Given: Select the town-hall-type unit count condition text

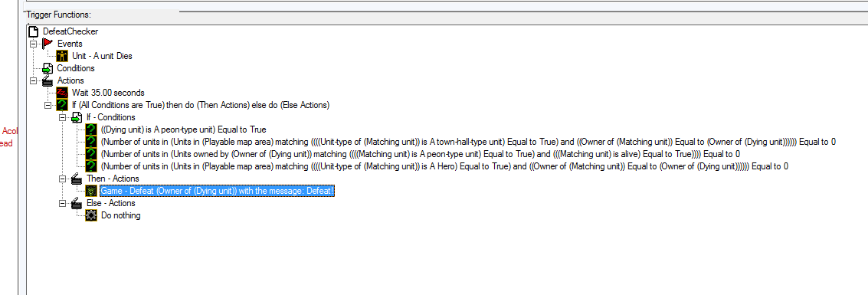Looking at the screenshot, I should (x=468, y=142).
